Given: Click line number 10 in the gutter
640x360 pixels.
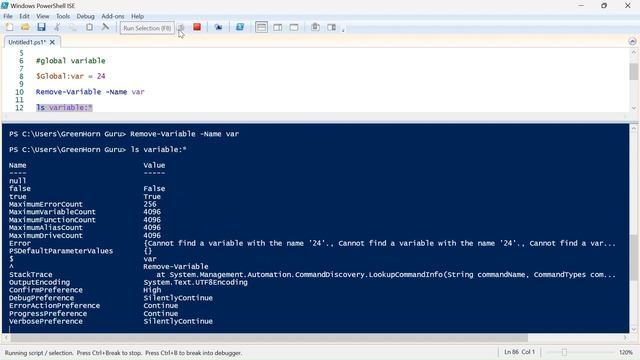Looking at the screenshot, I should click(19, 92).
